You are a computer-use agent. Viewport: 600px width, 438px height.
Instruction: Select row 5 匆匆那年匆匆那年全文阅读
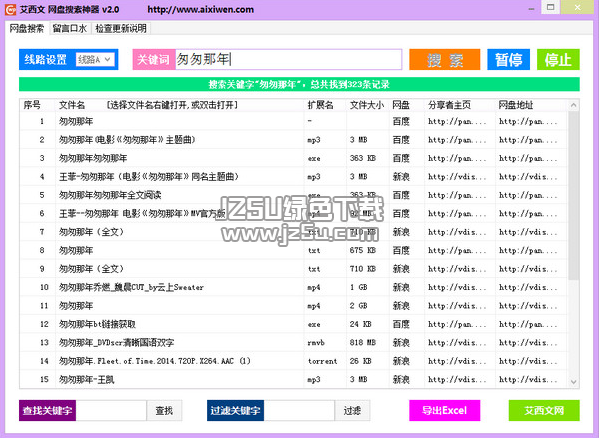(293, 195)
